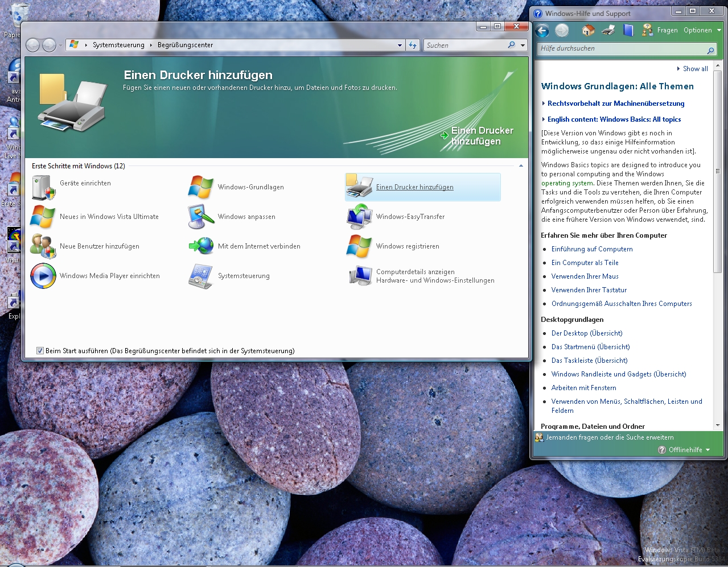Expand English content: Windows Basics

coord(612,119)
